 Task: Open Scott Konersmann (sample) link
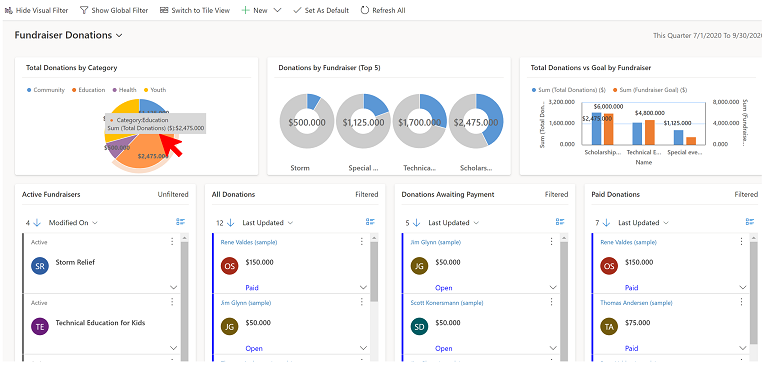tap(447, 303)
